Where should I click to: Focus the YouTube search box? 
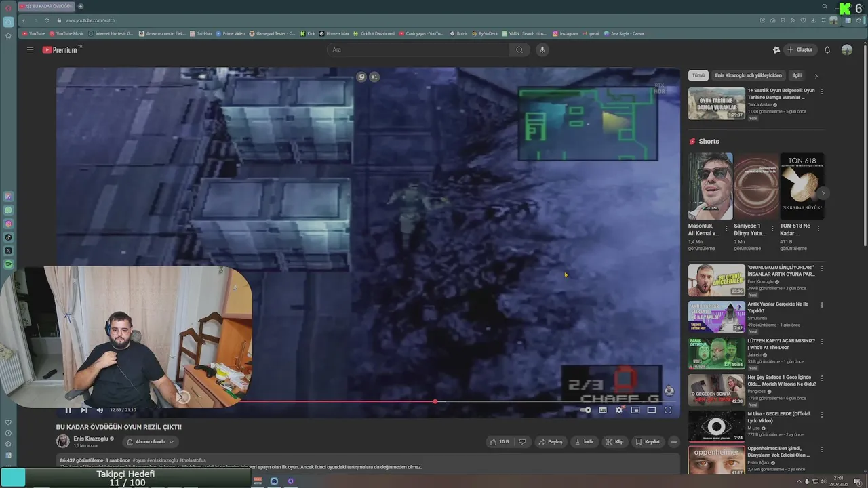418,49
